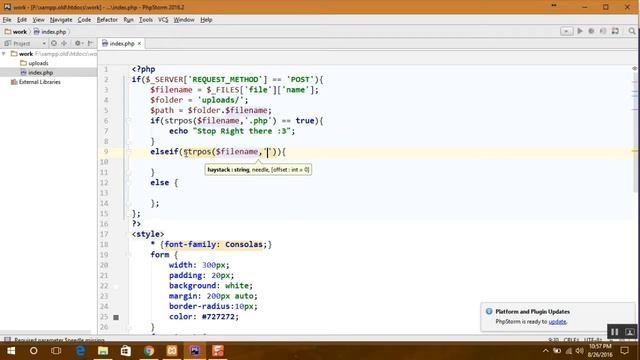Open the Refactor menu
This screenshot has height=360, width=640.
[x=107, y=20]
